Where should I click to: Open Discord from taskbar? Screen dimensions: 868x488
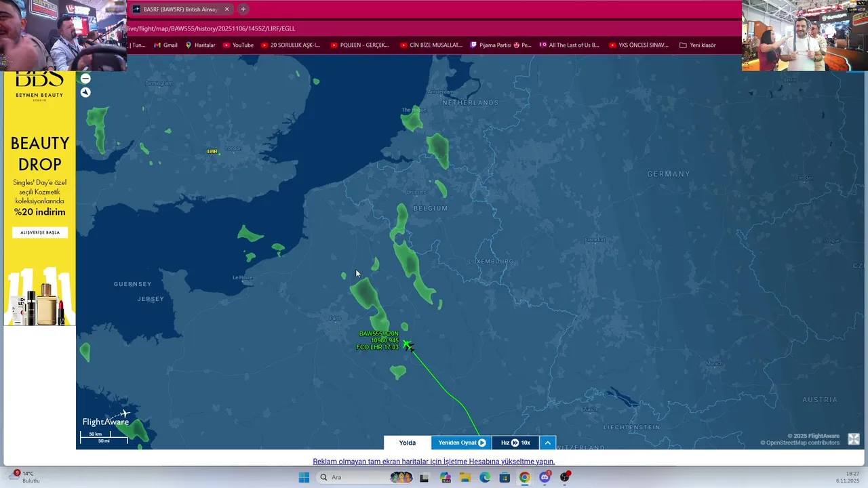click(x=545, y=477)
